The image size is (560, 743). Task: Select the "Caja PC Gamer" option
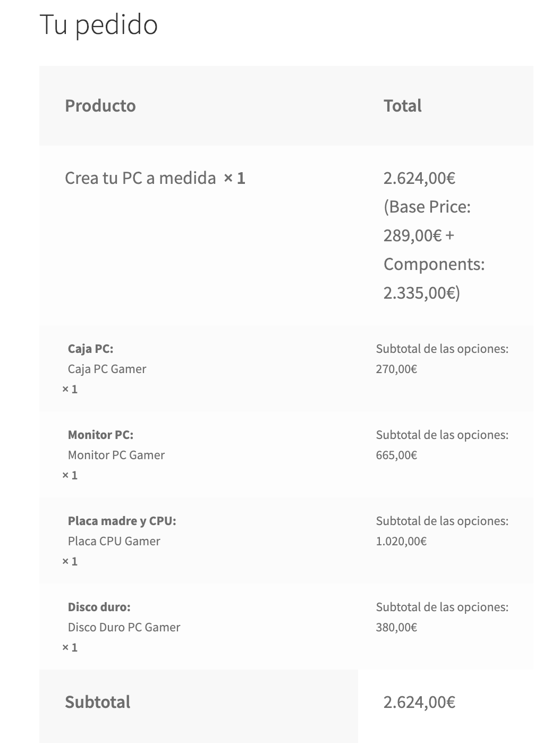(107, 369)
